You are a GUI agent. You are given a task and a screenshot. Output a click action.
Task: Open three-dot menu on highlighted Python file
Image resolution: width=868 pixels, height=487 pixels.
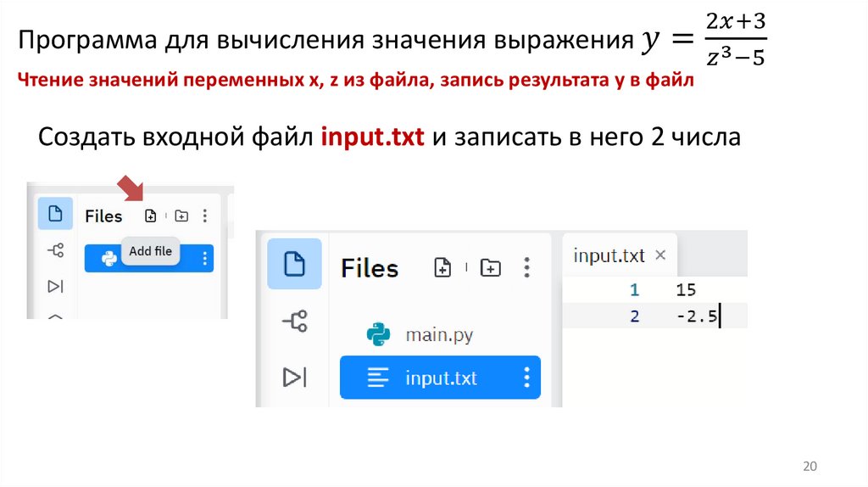tap(204, 259)
